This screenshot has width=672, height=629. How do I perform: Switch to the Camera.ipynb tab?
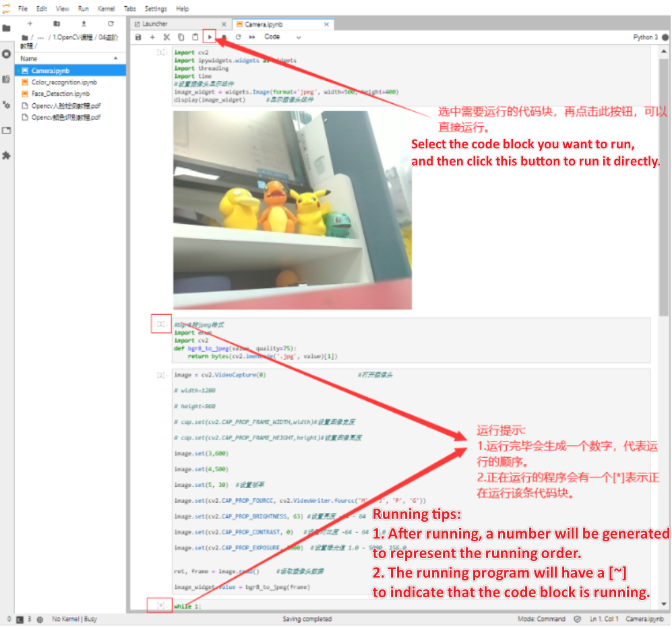tap(283, 24)
